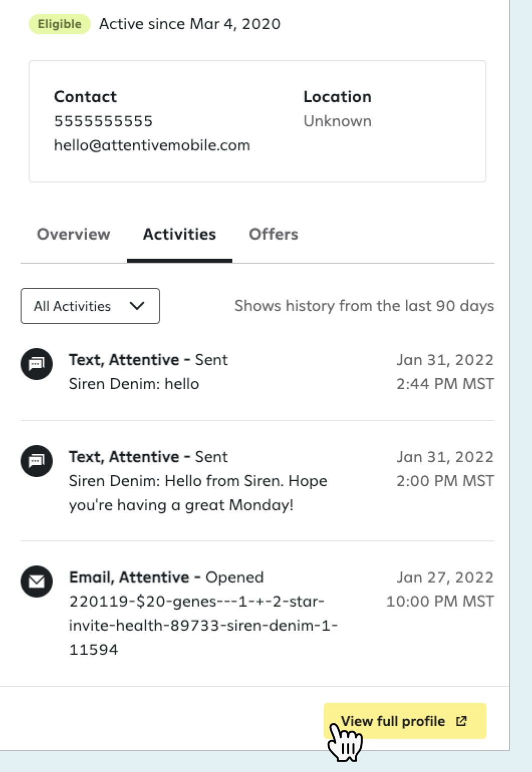Click the email envelope activity icon

(37, 582)
